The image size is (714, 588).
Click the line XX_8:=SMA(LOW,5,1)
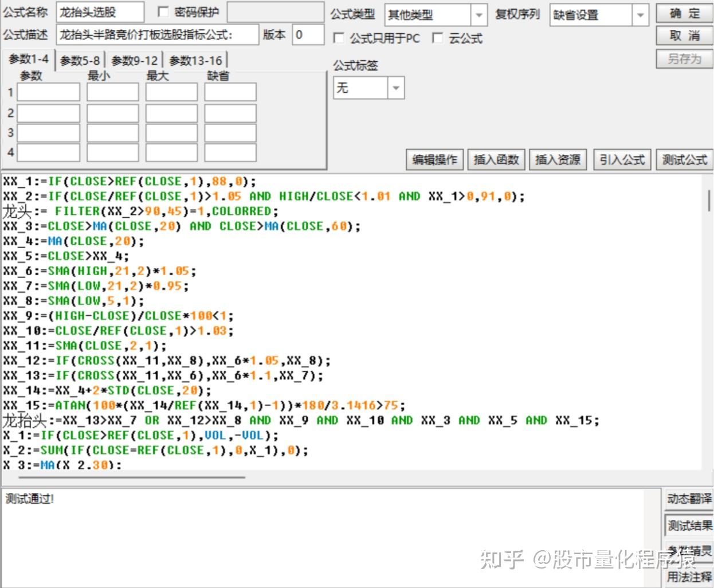pyautogui.click(x=73, y=301)
